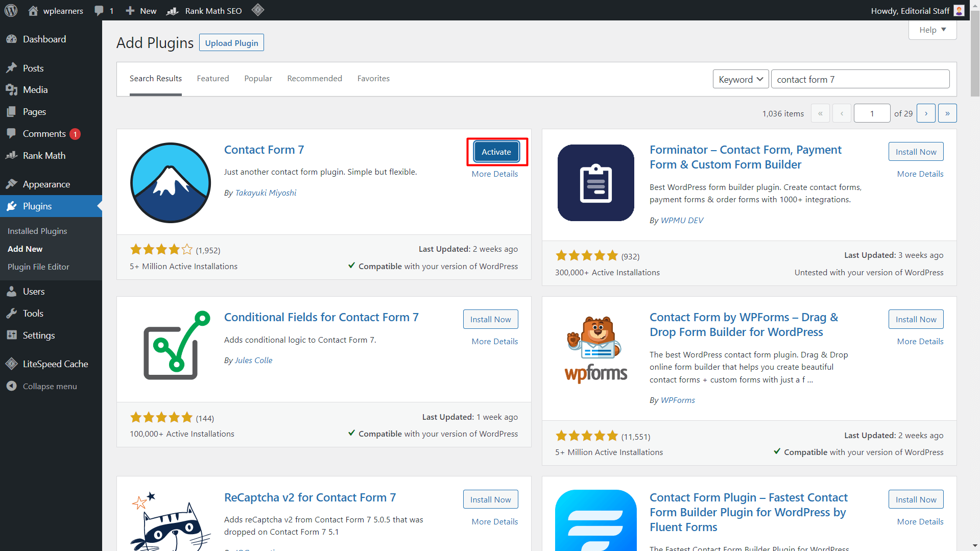Open the comments bubble in admin bar

[x=99, y=11]
